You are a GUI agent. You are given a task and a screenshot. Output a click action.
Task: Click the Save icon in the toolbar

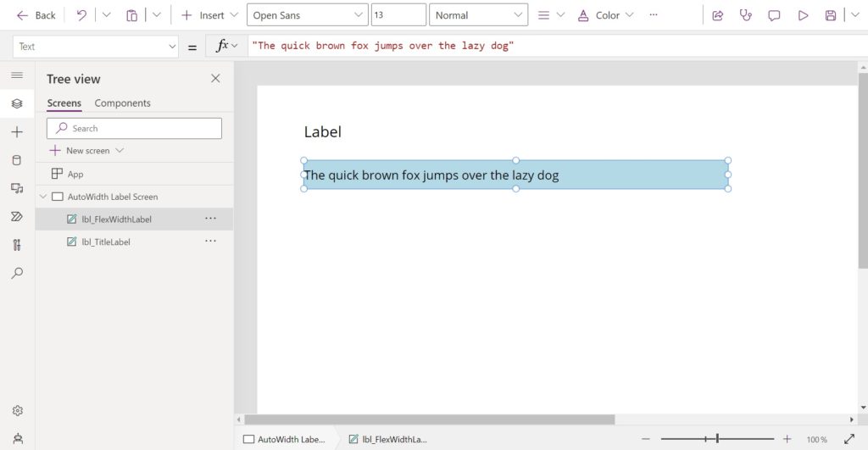click(831, 15)
